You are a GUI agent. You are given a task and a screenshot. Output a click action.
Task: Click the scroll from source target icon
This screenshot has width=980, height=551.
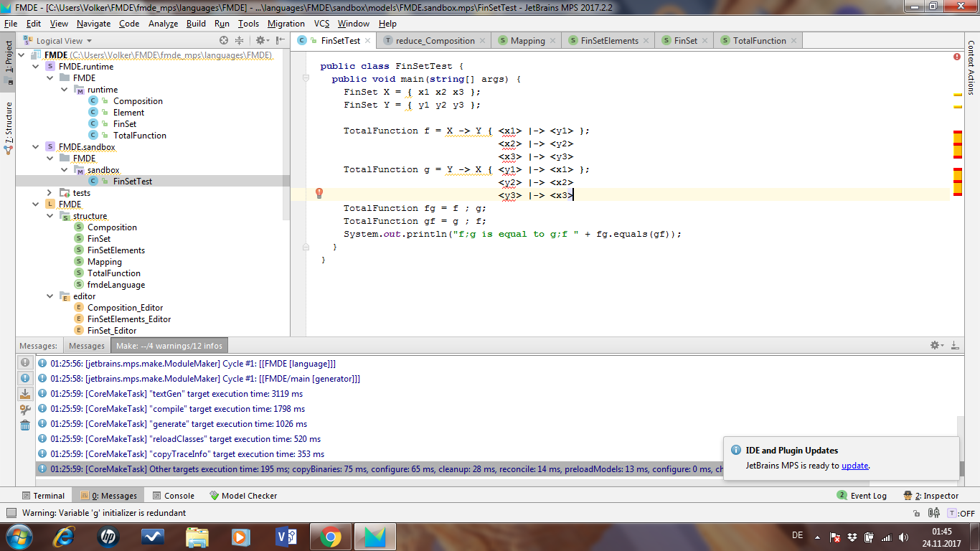[x=224, y=41]
